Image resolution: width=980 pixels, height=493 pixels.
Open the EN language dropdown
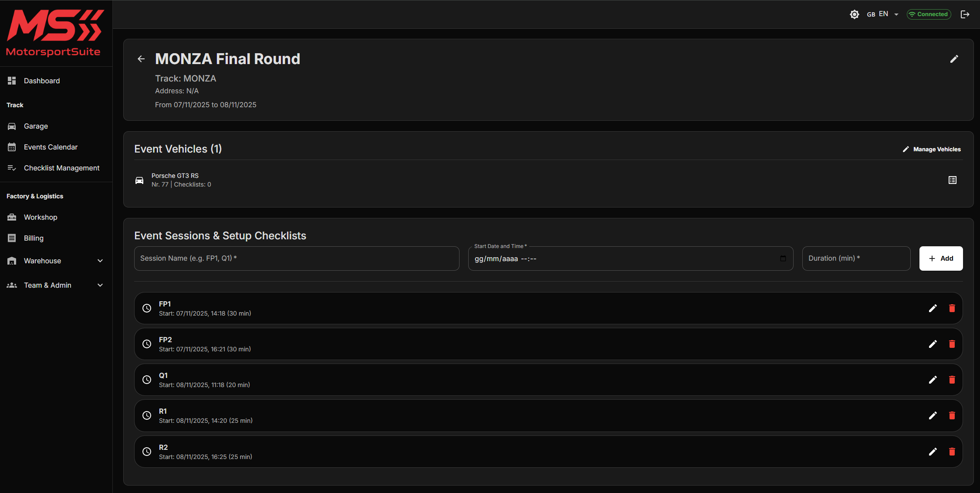point(883,14)
